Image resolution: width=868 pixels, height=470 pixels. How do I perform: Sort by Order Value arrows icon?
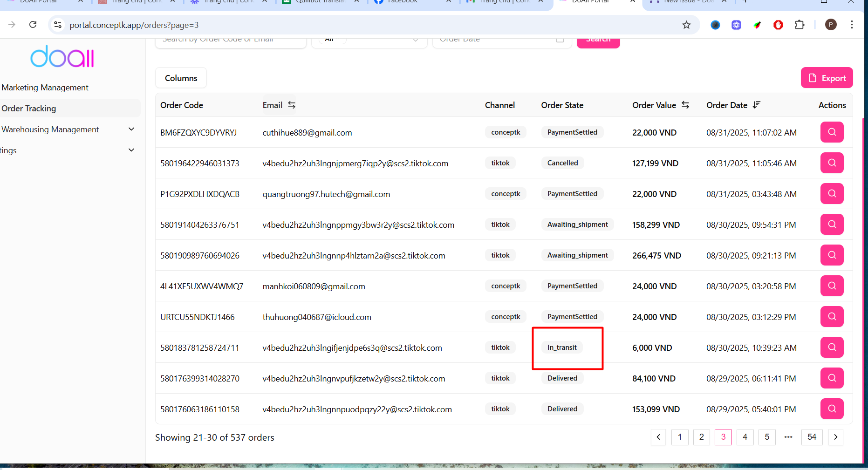tap(685, 105)
